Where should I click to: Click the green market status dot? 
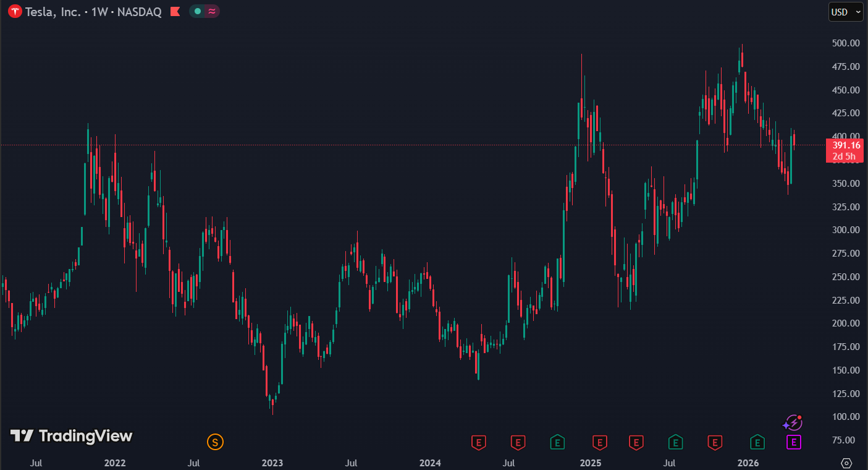[x=198, y=11]
